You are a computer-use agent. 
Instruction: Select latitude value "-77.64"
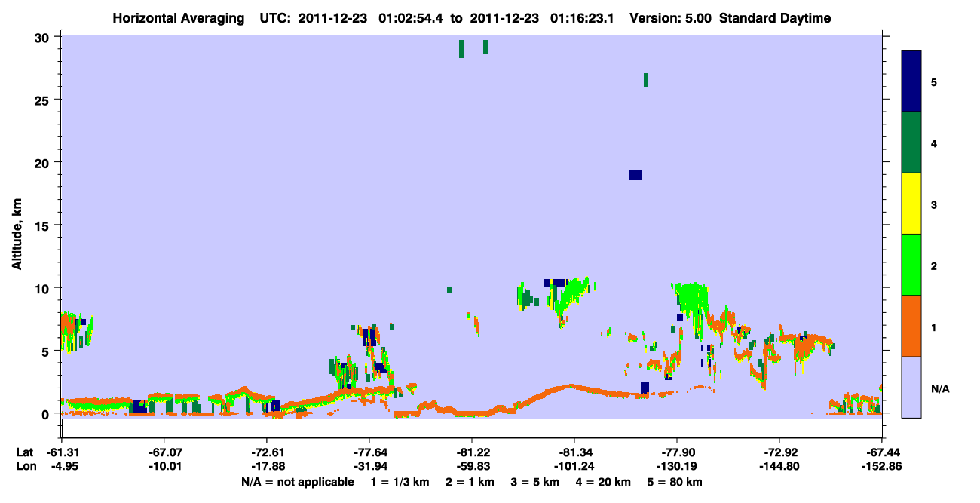pyautogui.click(x=369, y=452)
